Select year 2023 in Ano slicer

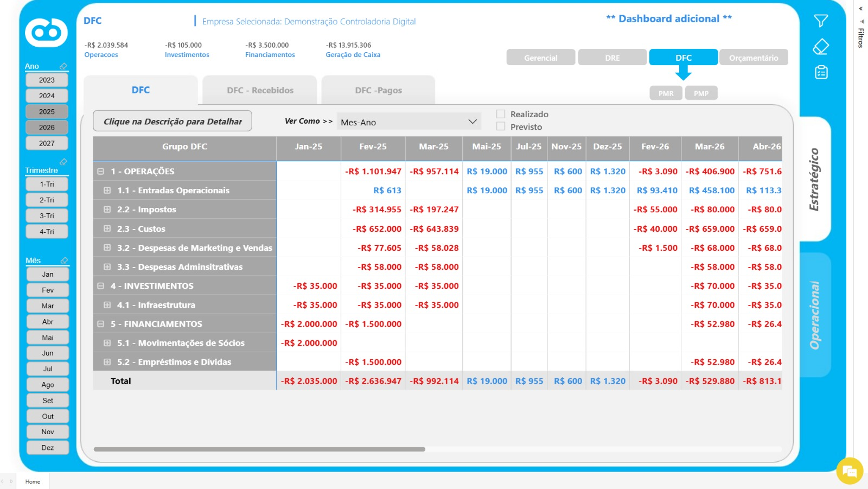[x=47, y=80]
